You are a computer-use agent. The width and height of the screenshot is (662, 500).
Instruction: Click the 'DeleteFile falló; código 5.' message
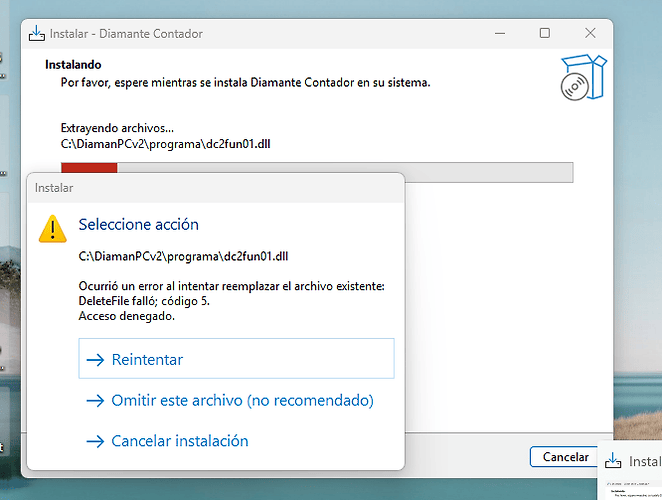click(144, 301)
